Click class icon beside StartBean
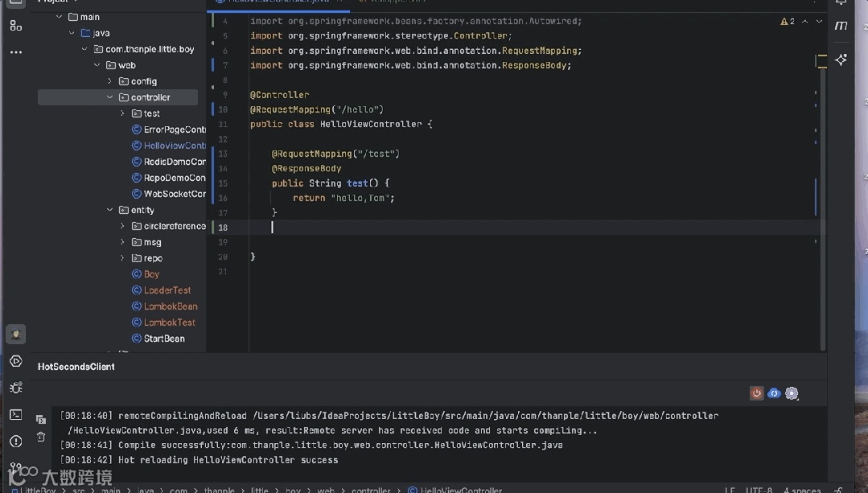Viewport: 868px width, 493px height. 136,338
